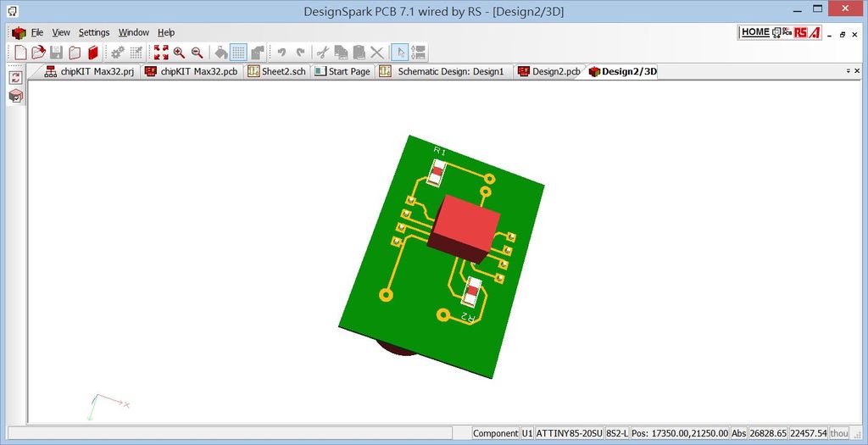The height and width of the screenshot is (445, 868).
Task: Click the RS logo button
Action: point(800,33)
